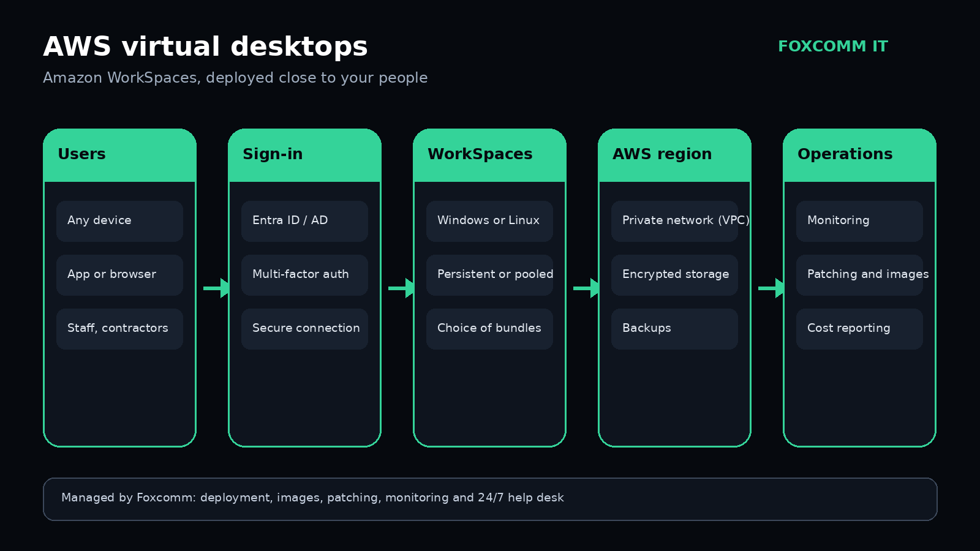Select the 'Patching and images' item
The height and width of the screenshot is (551, 980).
click(860, 275)
